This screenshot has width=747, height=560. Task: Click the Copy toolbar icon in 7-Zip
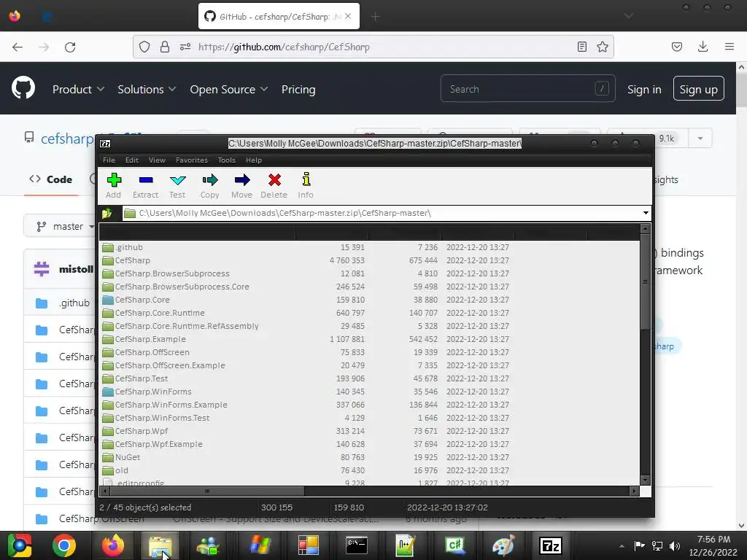coord(209,185)
